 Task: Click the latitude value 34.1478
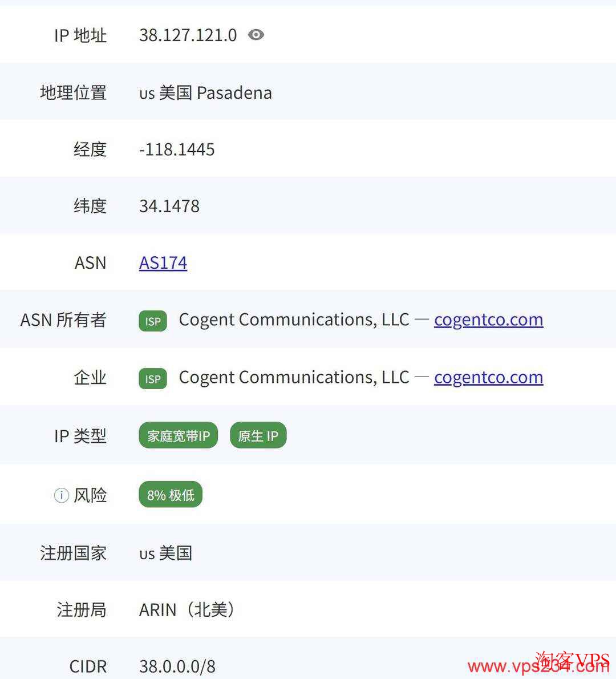pyautogui.click(x=169, y=206)
